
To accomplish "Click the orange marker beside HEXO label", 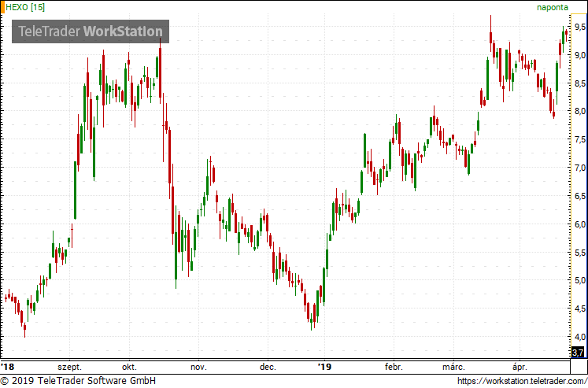I will 2,7.
